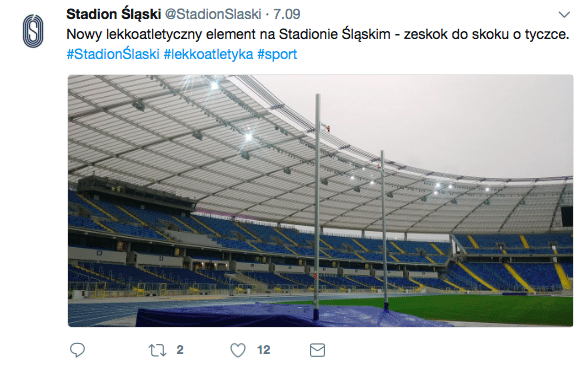
Task: Like the tweet with the heart icon
Action: [238, 350]
